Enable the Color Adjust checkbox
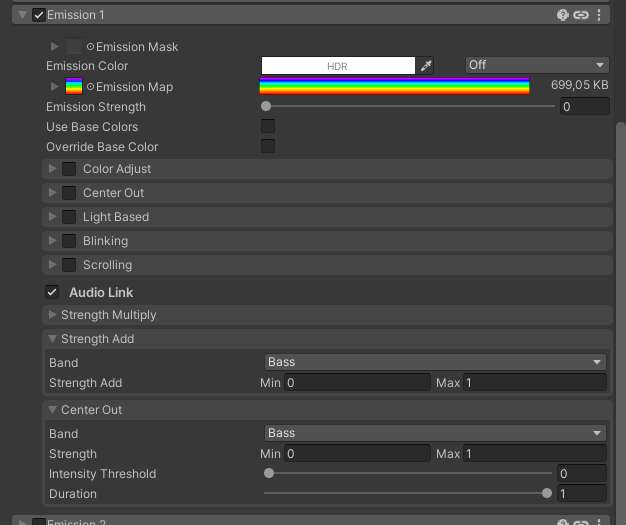 pyautogui.click(x=69, y=168)
